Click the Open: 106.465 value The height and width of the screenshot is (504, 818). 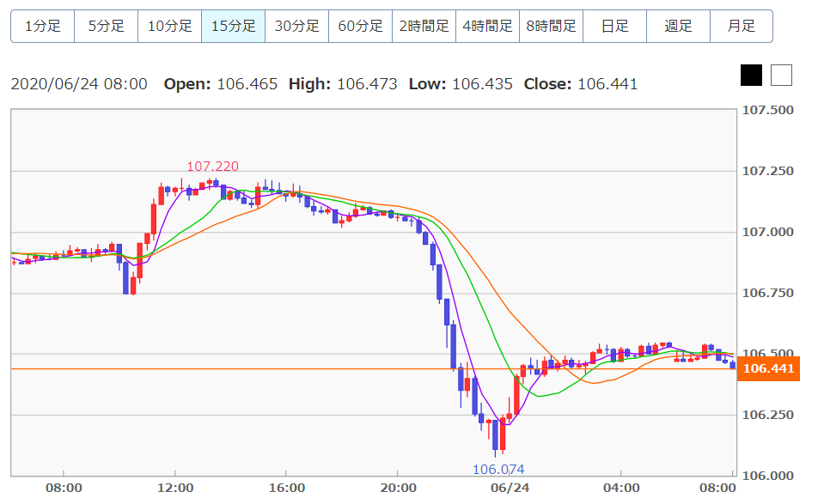pos(221,84)
